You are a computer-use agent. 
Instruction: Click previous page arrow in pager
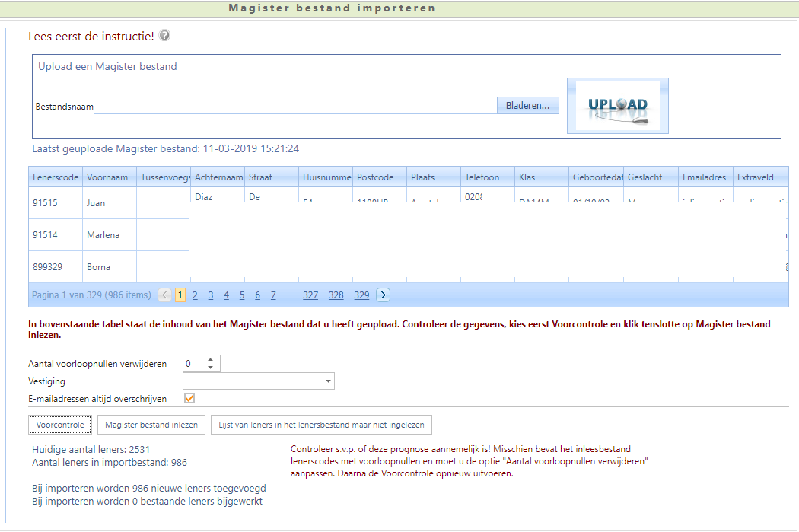[164, 295]
